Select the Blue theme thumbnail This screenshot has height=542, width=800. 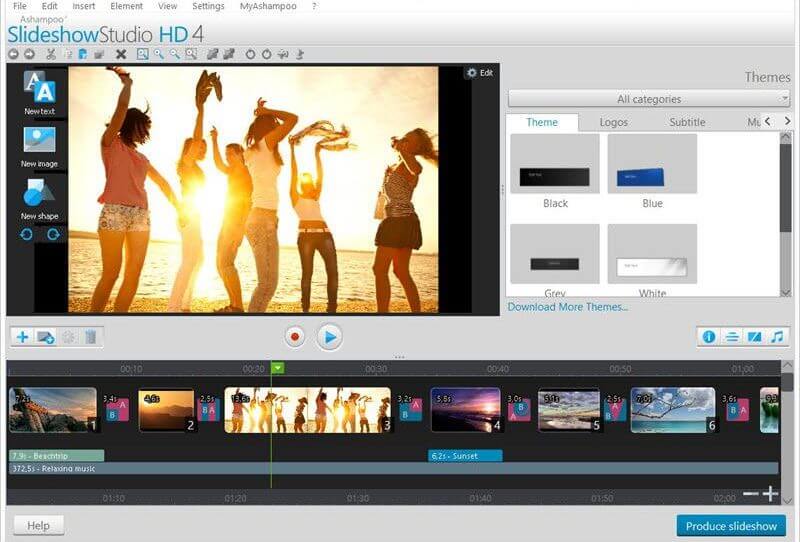pyautogui.click(x=652, y=164)
